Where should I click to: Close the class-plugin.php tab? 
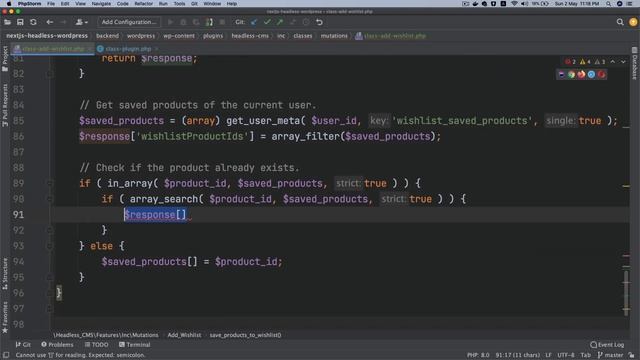pyautogui.click(x=156, y=49)
